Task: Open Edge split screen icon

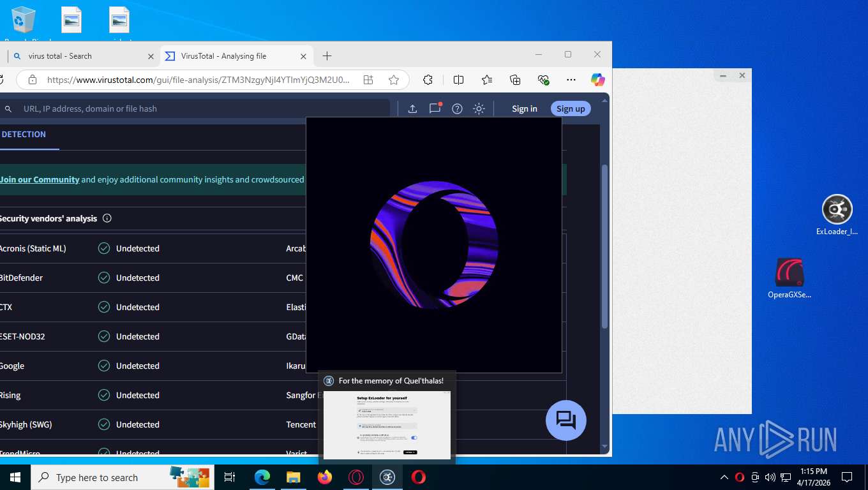Action: point(458,80)
